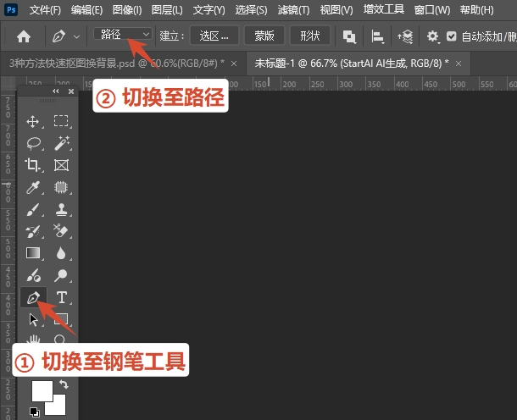The height and width of the screenshot is (420, 517).
Task: Click the Photoshop Ps logo
Action: (x=11, y=9)
